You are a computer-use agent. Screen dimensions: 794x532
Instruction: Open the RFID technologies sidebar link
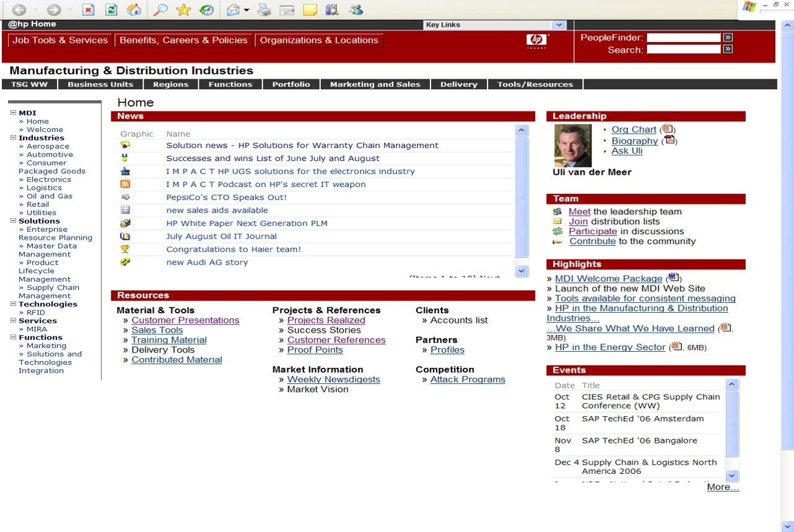coord(36,312)
